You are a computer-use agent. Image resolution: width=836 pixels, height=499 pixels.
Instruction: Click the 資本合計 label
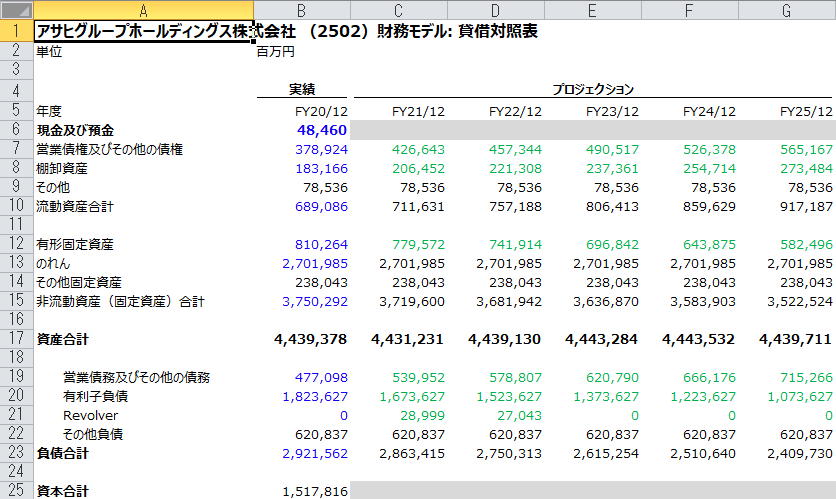point(62,491)
